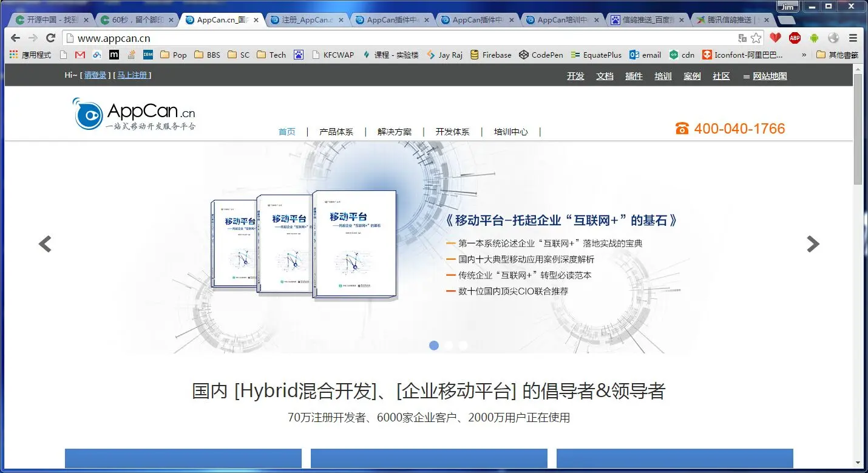
Task: Expand the 其他書籤 bookmarks folder
Action: 838,55
